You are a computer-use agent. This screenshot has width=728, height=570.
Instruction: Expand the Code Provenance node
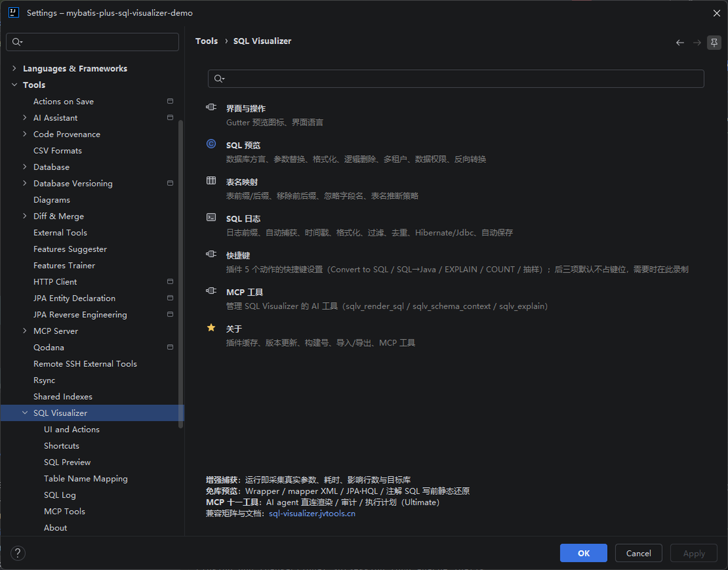click(25, 134)
